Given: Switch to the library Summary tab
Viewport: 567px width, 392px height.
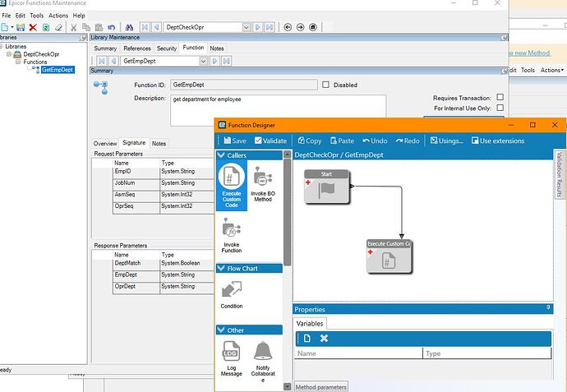Looking at the screenshot, I should [x=105, y=48].
